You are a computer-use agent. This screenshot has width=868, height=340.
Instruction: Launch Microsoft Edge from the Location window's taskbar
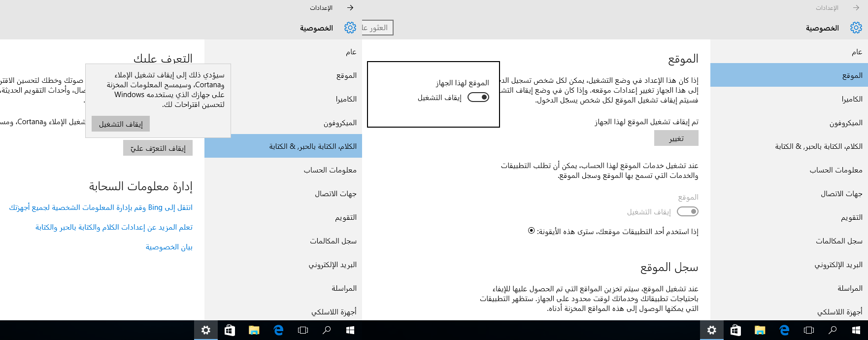(784, 330)
